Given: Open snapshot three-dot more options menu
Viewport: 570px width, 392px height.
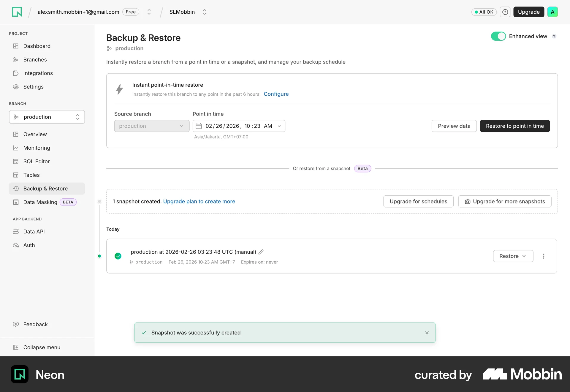Looking at the screenshot, I should tap(544, 256).
